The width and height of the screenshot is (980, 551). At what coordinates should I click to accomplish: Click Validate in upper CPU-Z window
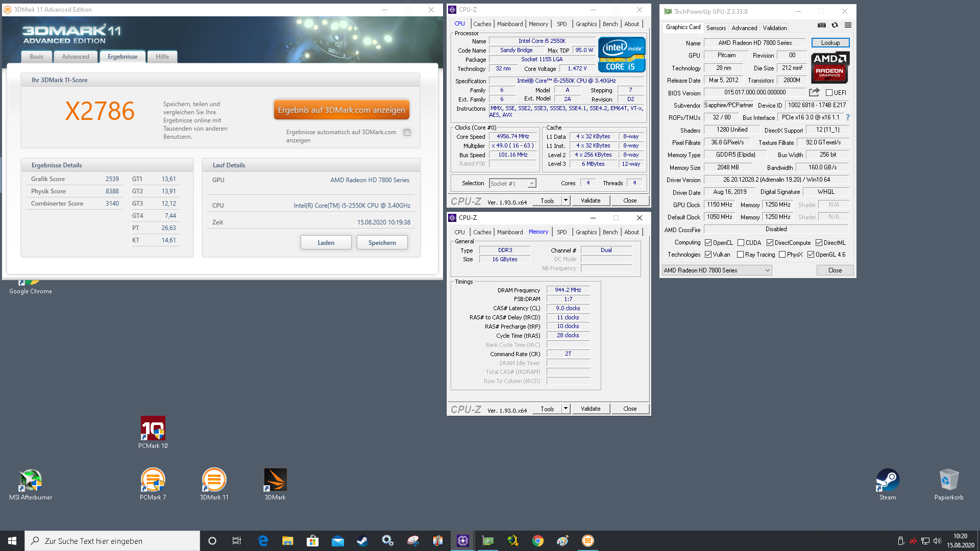pyautogui.click(x=590, y=201)
